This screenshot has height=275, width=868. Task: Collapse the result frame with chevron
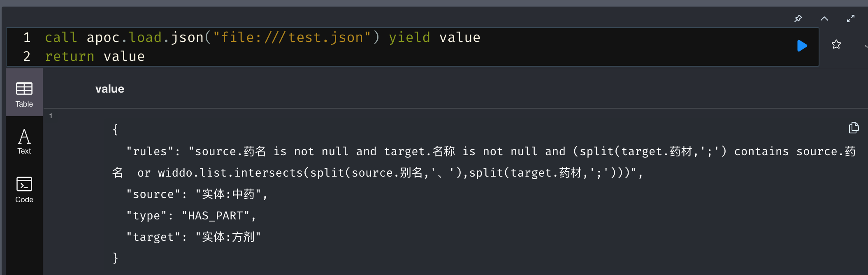pyautogui.click(x=824, y=19)
